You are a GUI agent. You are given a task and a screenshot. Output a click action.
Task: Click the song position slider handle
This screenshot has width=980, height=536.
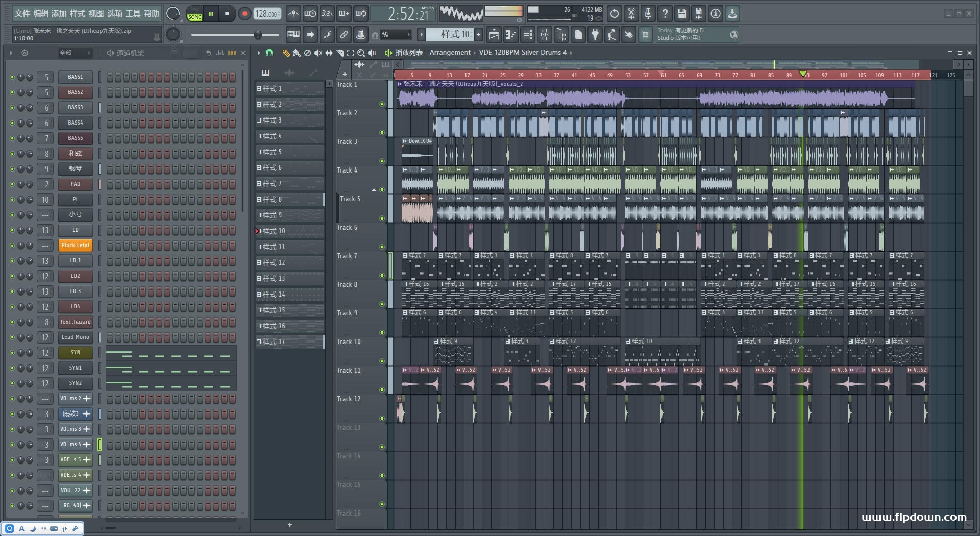tap(258, 35)
